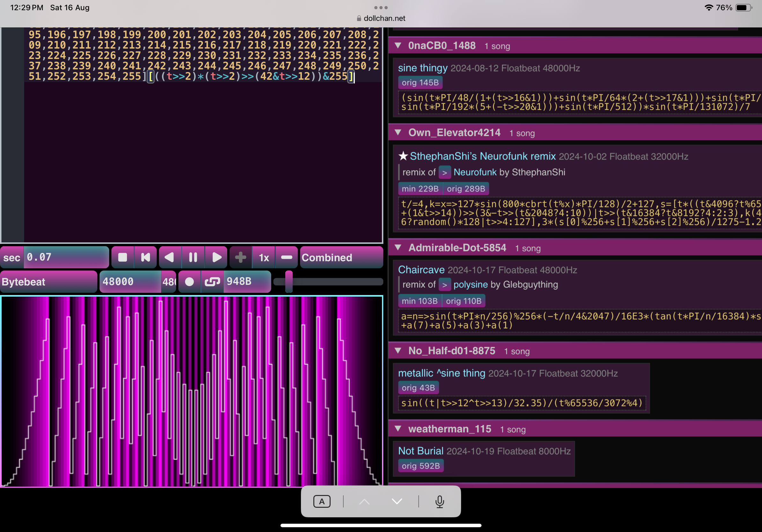Open the keyboard language A icon

pyautogui.click(x=322, y=501)
